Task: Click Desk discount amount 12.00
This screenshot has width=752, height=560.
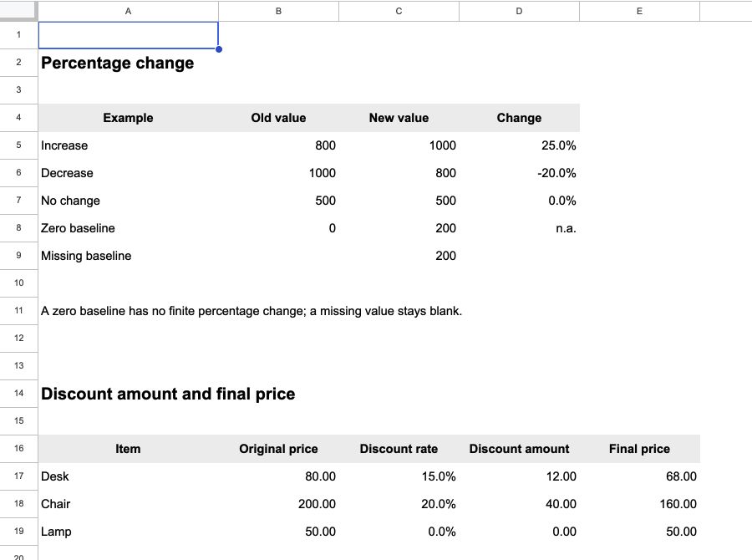Action: click(x=520, y=476)
